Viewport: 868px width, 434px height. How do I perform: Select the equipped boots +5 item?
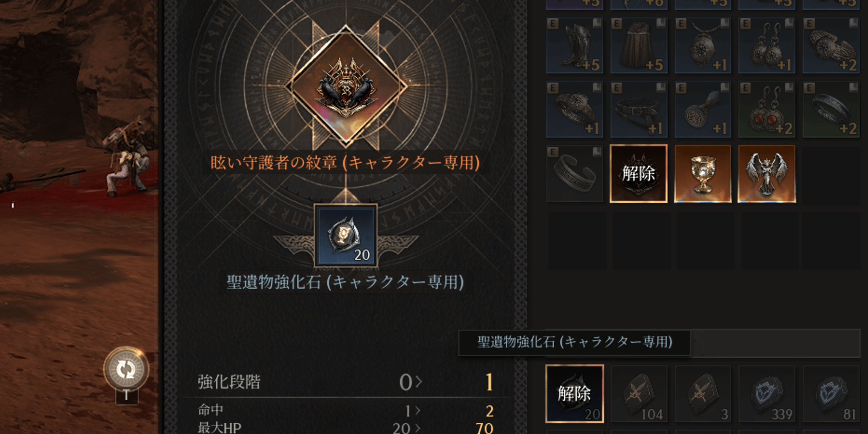point(575,45)
